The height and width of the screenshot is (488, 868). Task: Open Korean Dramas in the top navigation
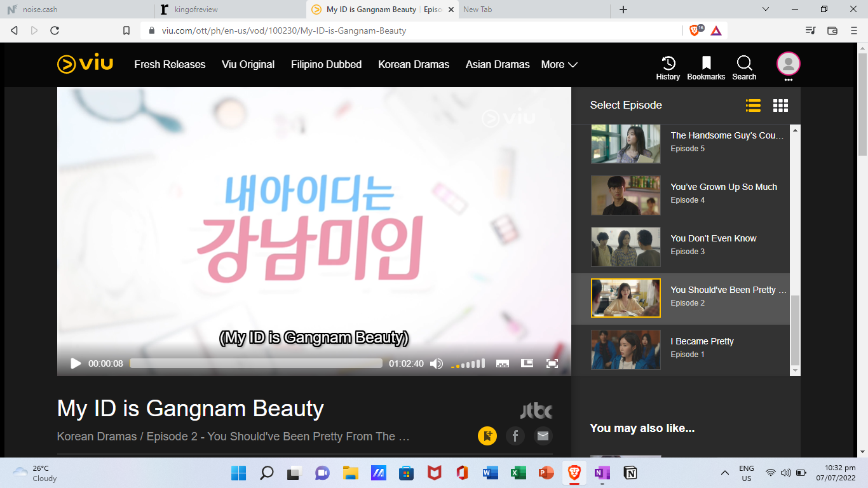pos(414,64)
